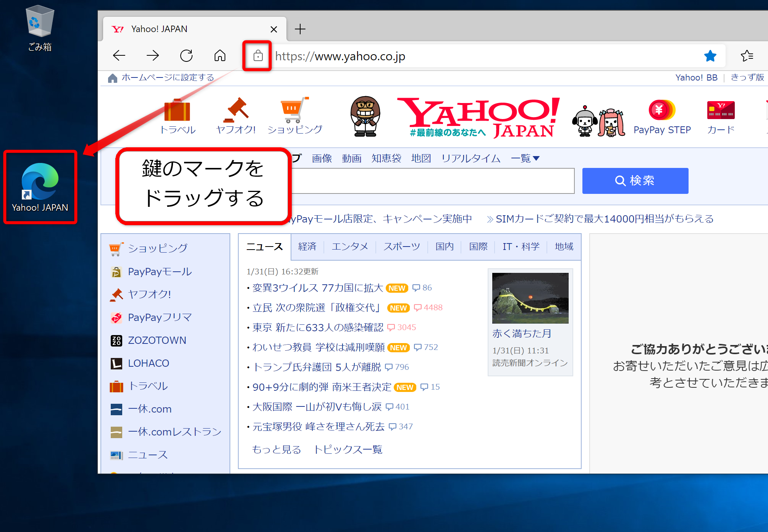Open the Recycle Bin desktop icon
Viewport: 768px width, 532px height.
(40, 28)
